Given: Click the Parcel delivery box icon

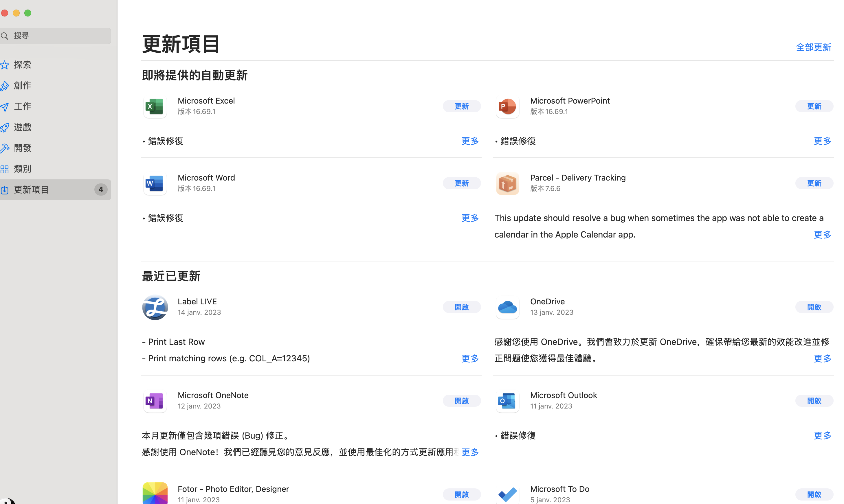Looking at the screenshot, I should [507, 183].
